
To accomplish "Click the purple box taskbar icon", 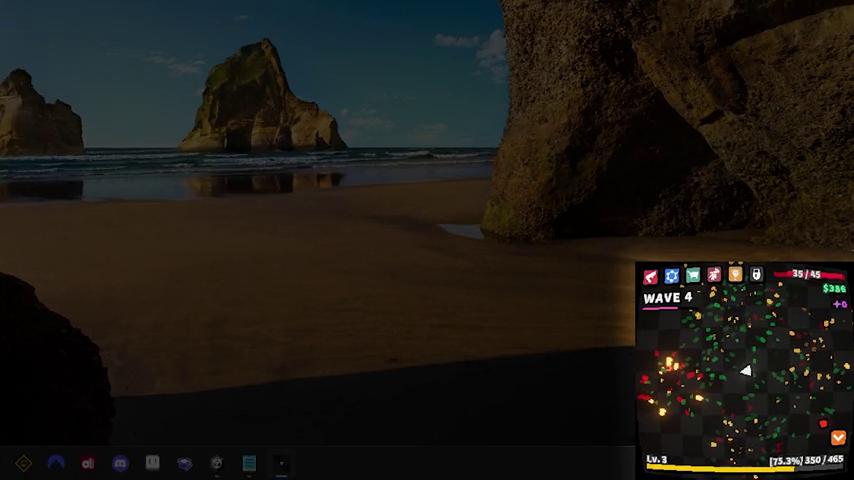I will point(184,463).
